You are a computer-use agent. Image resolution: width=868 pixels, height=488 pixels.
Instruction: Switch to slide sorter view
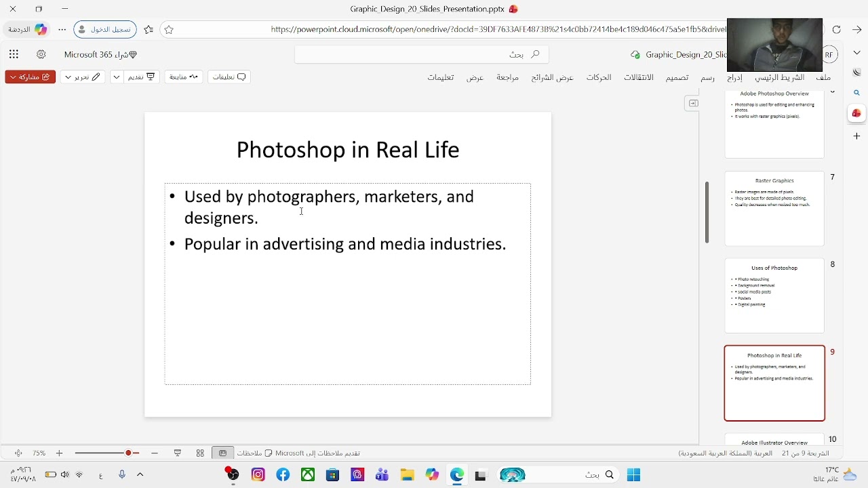[x=200, y=453]
